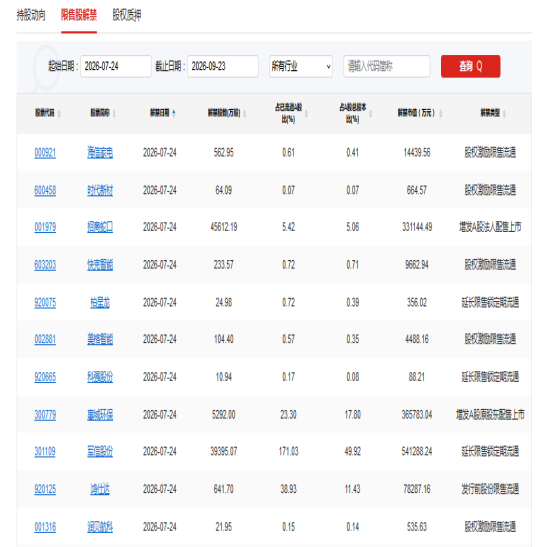Open stock code link 920125

(x=45, y=489)
